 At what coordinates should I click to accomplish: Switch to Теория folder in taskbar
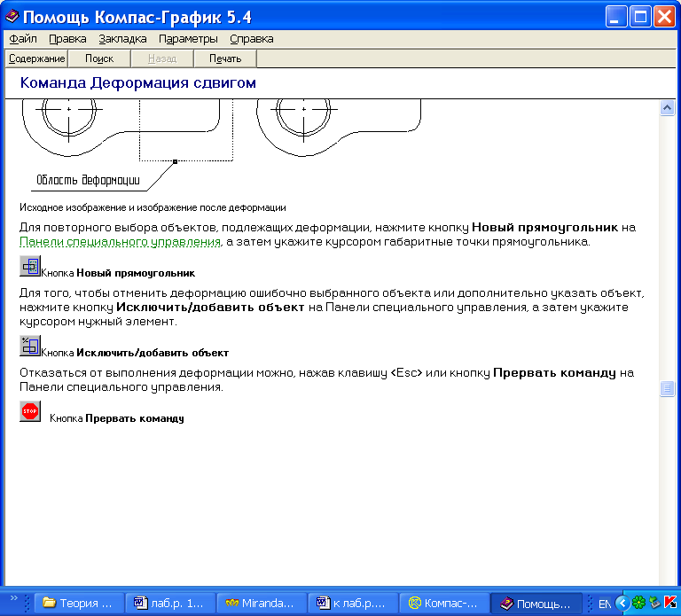[x=79, y=603]
